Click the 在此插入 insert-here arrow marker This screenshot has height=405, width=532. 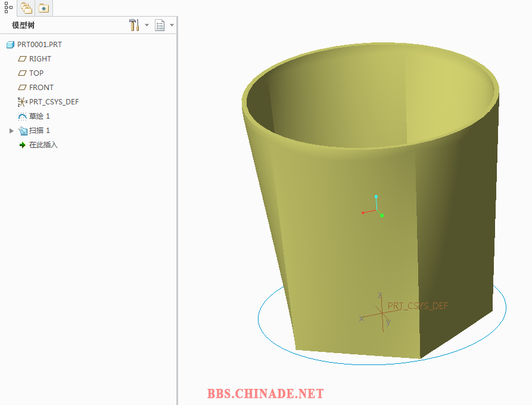(23, 145)
